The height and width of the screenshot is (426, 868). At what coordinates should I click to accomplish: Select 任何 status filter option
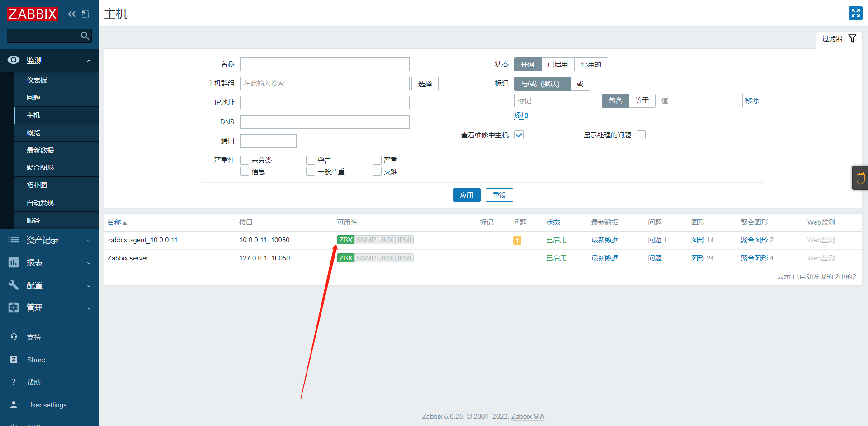pyautogui.click(x=528, y=65)
